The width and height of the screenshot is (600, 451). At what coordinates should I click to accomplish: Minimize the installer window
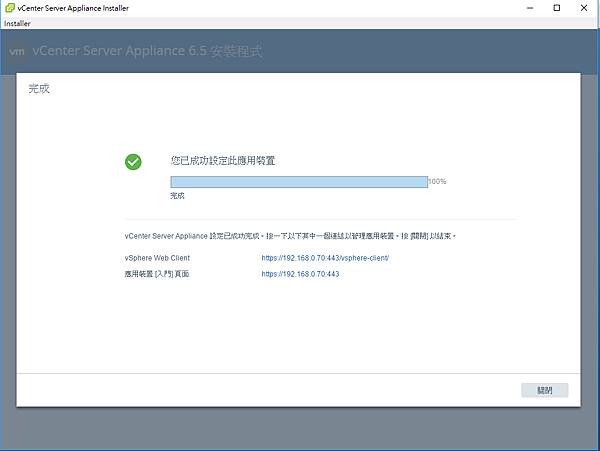point(530,8)
